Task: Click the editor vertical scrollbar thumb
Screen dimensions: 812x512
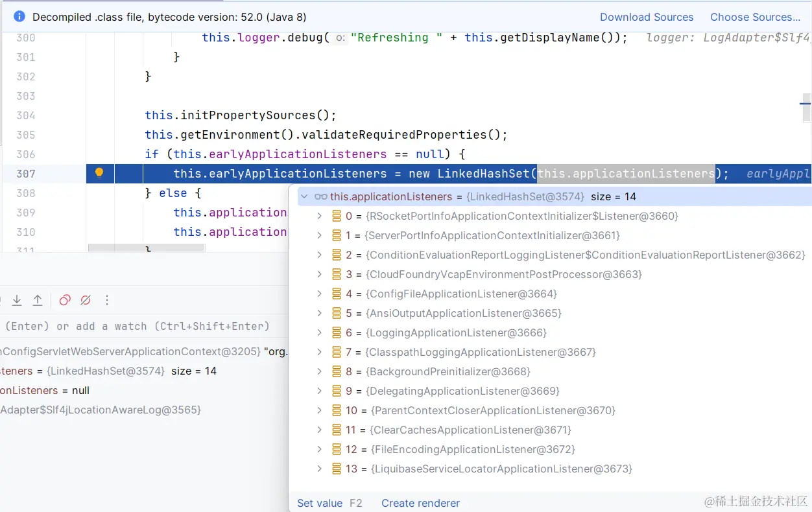Action: pyautogui.click(x=807, y=108)
